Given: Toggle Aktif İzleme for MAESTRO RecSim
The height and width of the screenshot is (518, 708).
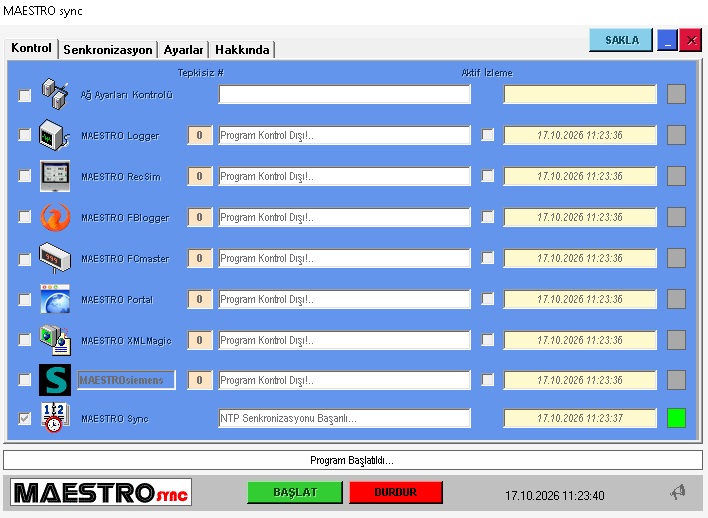Looking at the screenshot, I should pos(488,175).
